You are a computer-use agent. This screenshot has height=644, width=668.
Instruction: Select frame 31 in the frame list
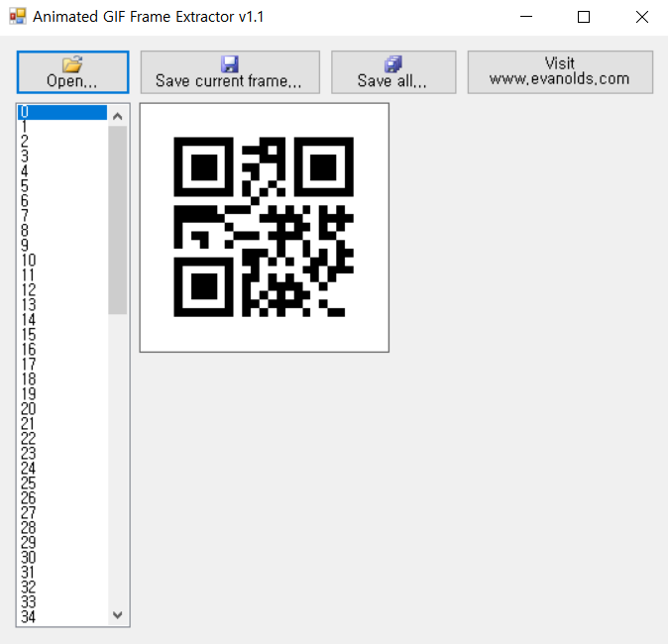62,573
